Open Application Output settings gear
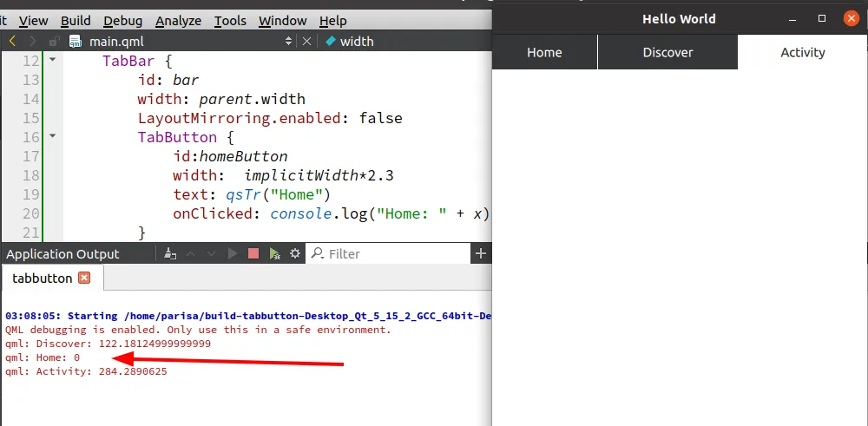This screenshot has height=426, width=868. pos(295,253)
